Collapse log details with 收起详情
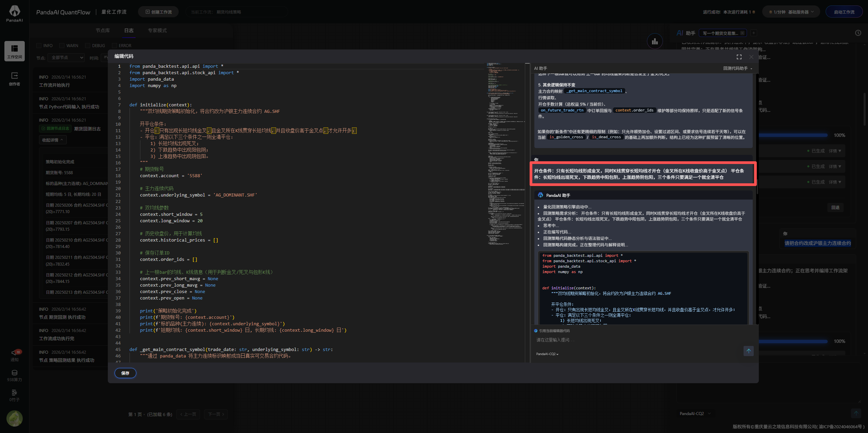 (x=53, y=140)
